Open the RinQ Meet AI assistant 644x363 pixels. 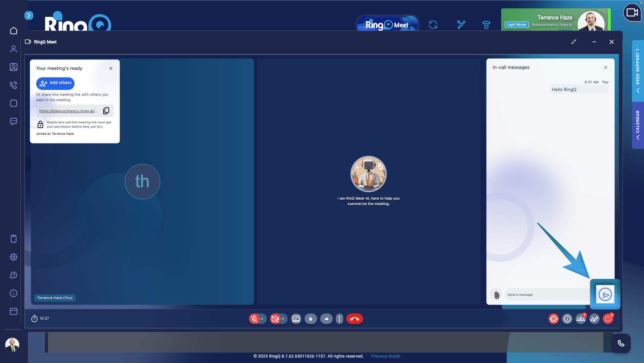pos(553,319)
